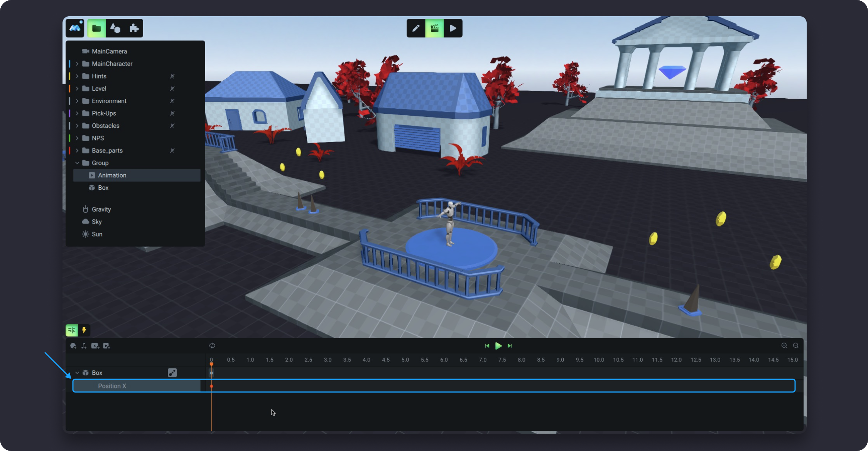Click the 5.0 mark on timeline ruler
This screenshot has height=451, width=868.
pyautogui.click(x=405, y=360)
